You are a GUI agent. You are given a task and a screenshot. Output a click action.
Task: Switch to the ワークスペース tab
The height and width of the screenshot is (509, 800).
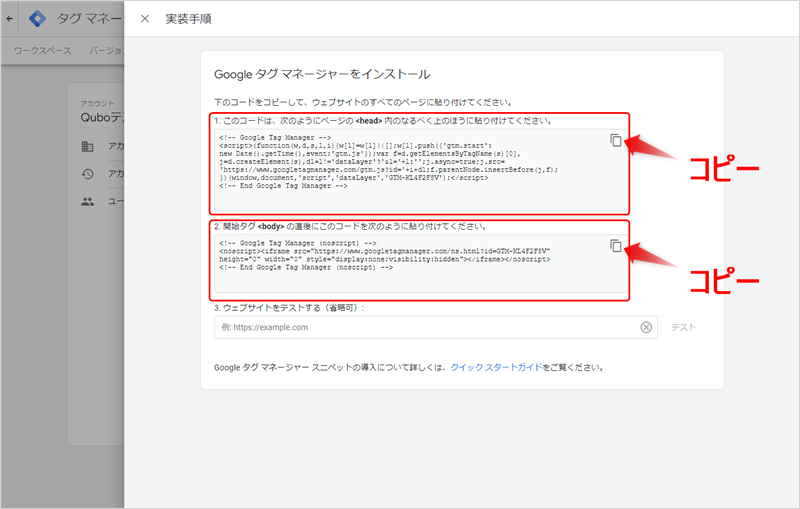[44, 50]
